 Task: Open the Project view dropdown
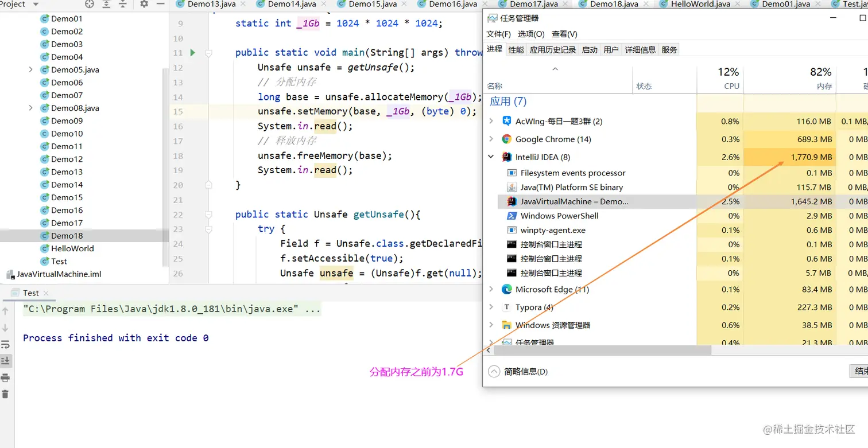[x=36, y=4]
